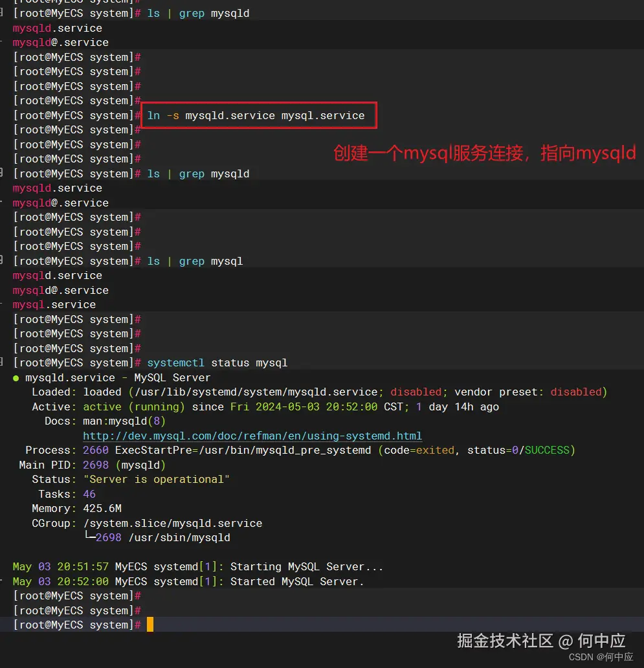The image size is (644, 668).
Task: Click the Main PID '2698 (mysqld)' value
Action: point(124,465)
